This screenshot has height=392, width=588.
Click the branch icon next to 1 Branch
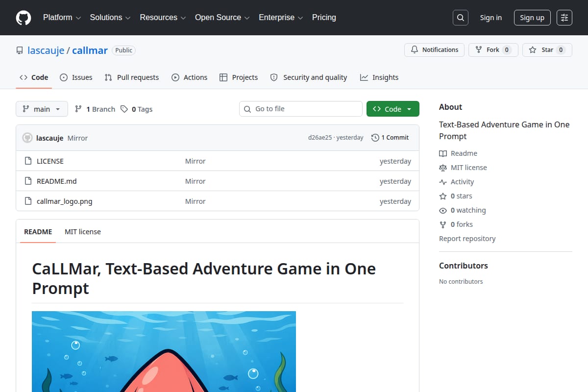click(78, 109)
